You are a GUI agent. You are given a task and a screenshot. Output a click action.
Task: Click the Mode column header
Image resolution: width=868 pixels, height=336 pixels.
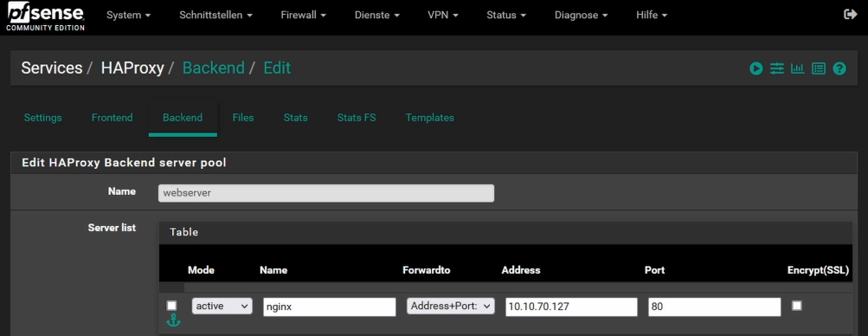pyautogui.click(x=201, y=270)
